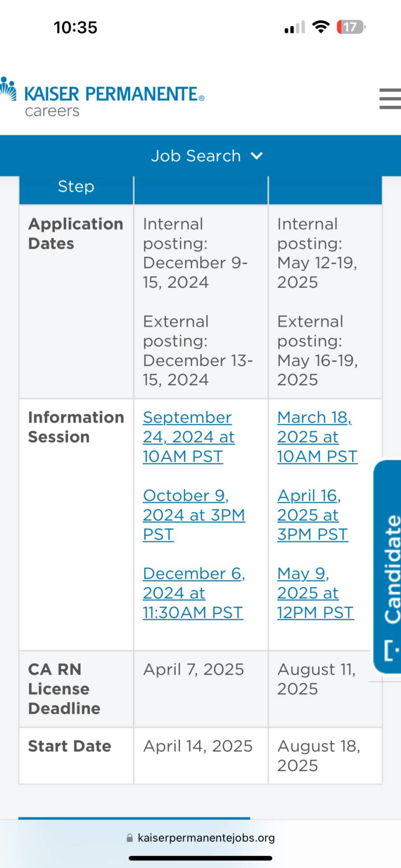Viewport: 401px width, 868px height.
Task: Tap the lock icon beside the URL
Action: click(129, 838)
